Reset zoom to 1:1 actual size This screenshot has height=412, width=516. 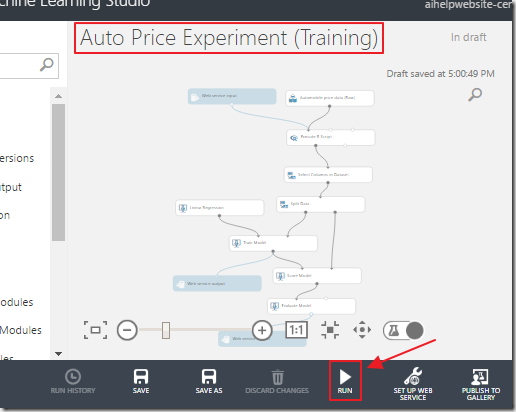296,330
